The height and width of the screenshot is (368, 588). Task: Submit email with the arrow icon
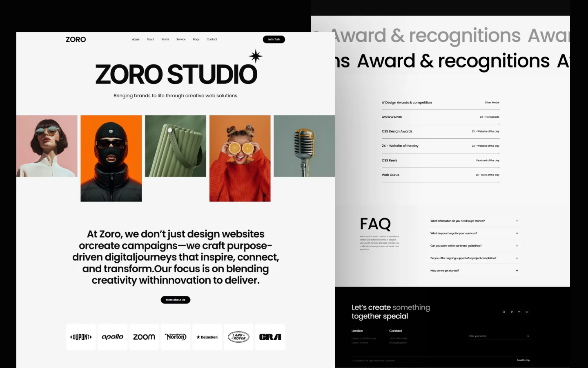pyautogui.click(x=528, y=336)
